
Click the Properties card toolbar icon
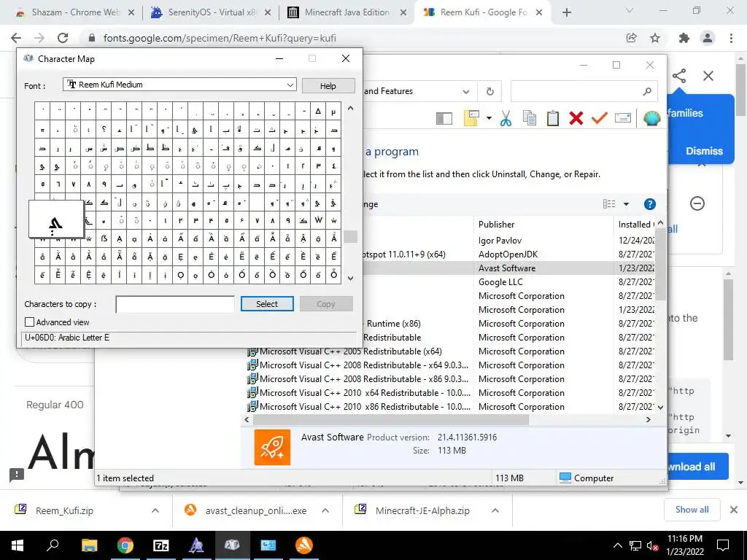[x=623, y=118]
